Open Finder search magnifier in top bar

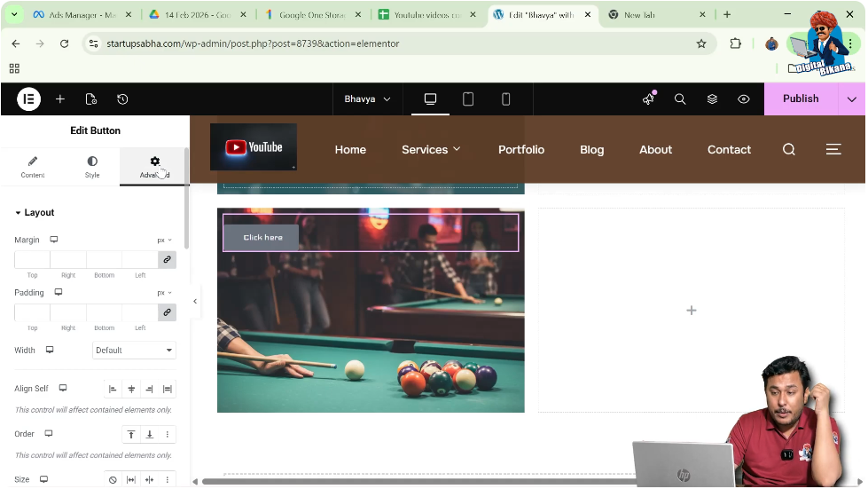[x=680, y=99]
